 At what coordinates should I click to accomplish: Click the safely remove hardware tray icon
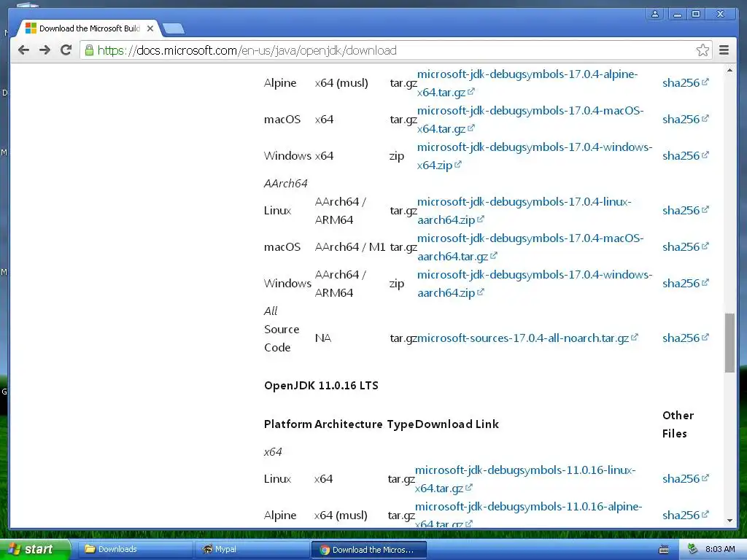[692, 550]
